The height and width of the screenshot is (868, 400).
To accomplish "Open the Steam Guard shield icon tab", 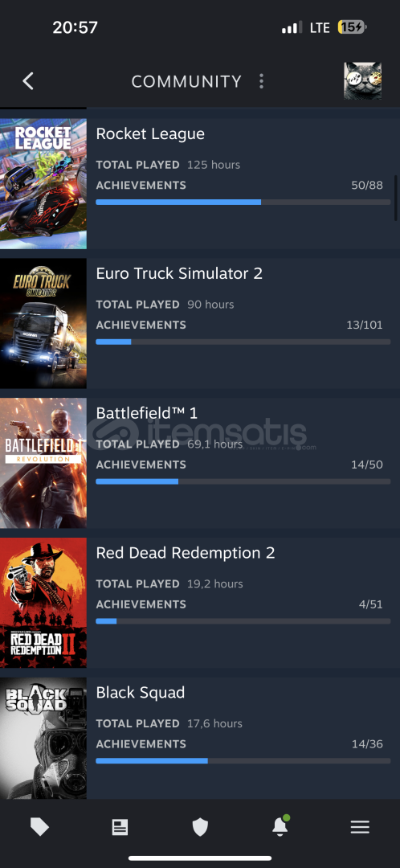I will pyautogui.click(x=200, y=827).
